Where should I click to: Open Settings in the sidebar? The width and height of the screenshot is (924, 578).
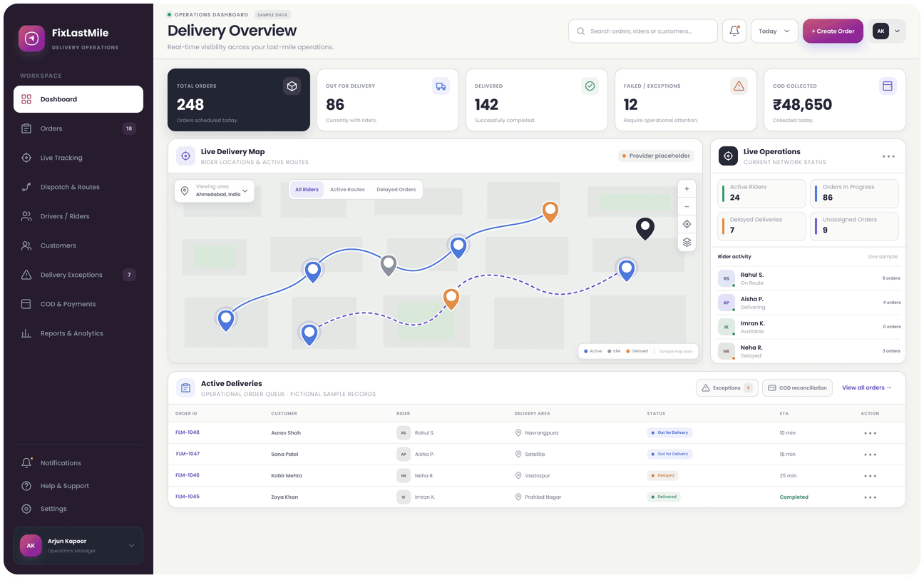point(78,509)
